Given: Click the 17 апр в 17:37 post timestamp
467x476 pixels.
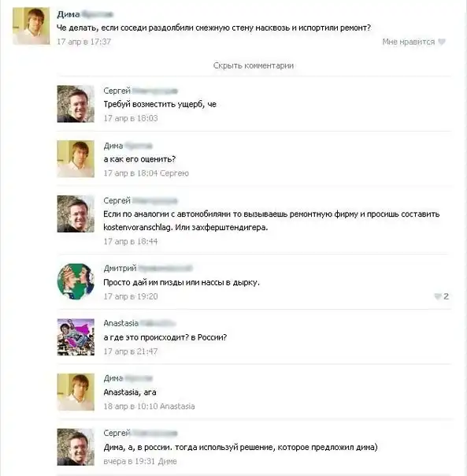Looking at the screenshot, I should point(83,42).
